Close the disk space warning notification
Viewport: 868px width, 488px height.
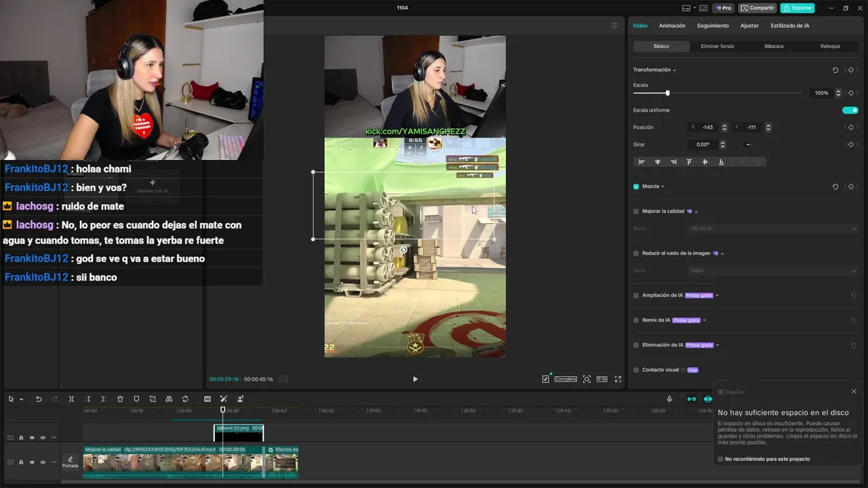(x=854, y=391)
